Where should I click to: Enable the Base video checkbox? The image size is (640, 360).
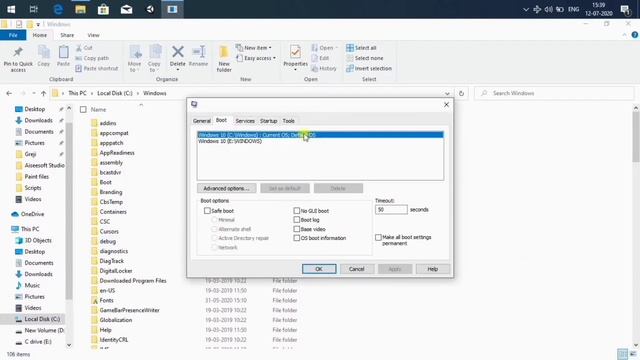coord(296,229)
